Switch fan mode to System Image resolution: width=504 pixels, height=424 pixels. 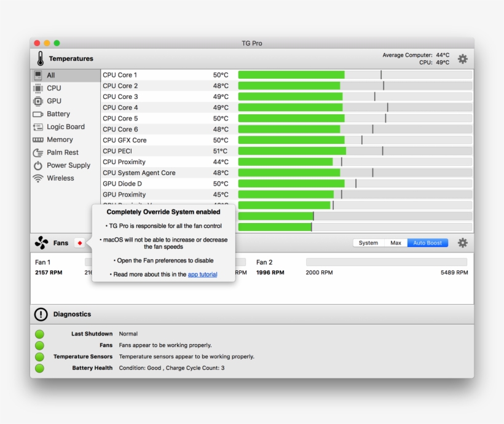(368, 243)
